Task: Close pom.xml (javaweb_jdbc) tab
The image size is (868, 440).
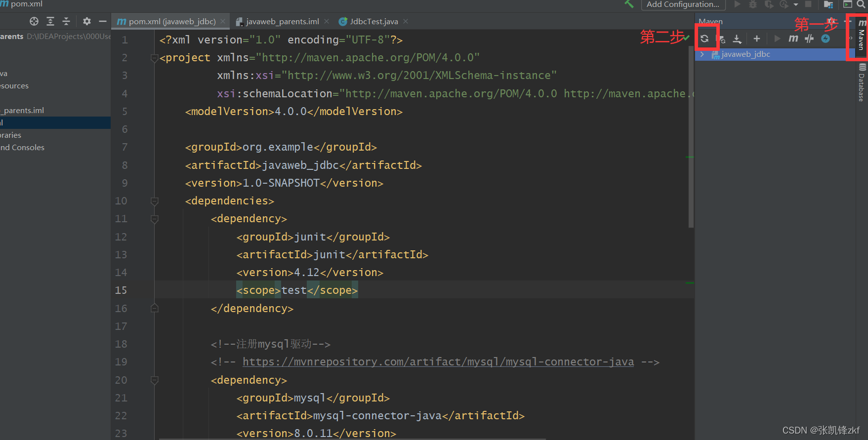Action: pyautogui.click(x=223, y=21)
